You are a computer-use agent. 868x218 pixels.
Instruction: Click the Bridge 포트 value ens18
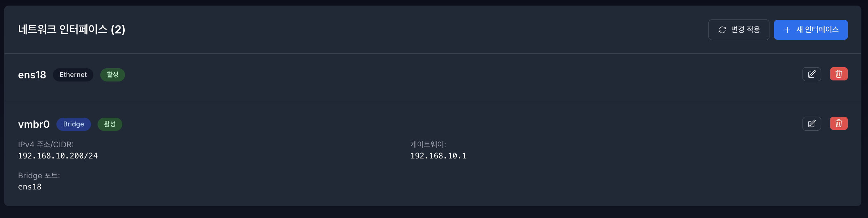pyautogui.click(x=30, y=187)
